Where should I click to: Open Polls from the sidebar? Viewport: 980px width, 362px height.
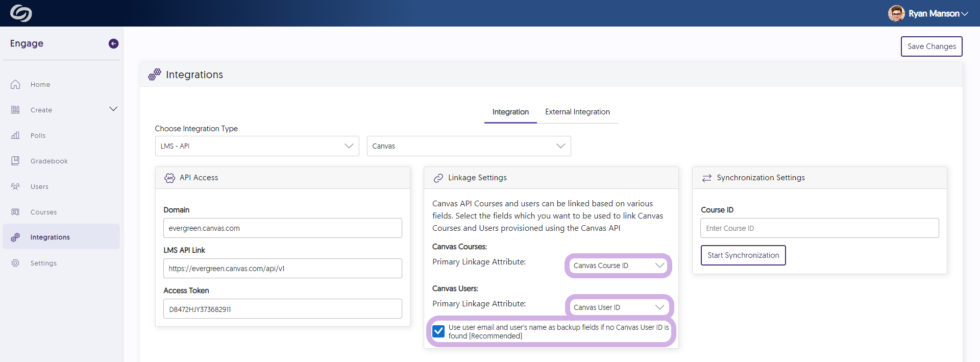[x=61, y=135]
